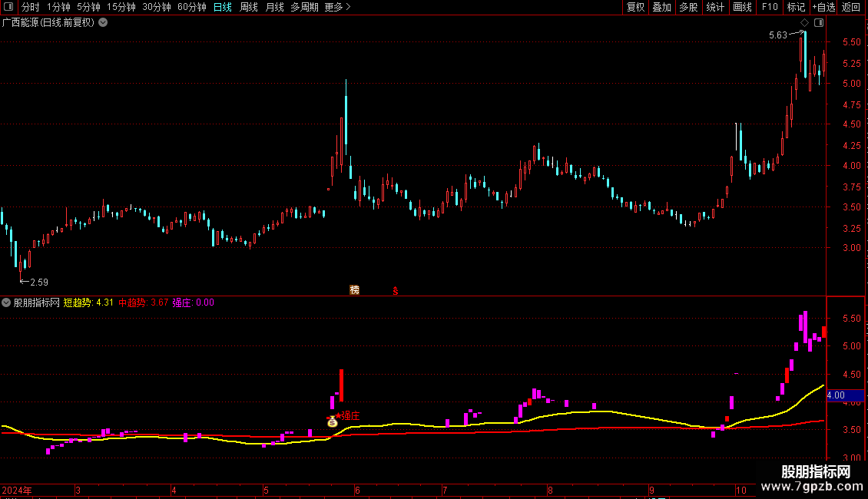Open the 广西能源 chart settings dropdown
This screenshot has width=868, height=499.
(x=103, y=23)
